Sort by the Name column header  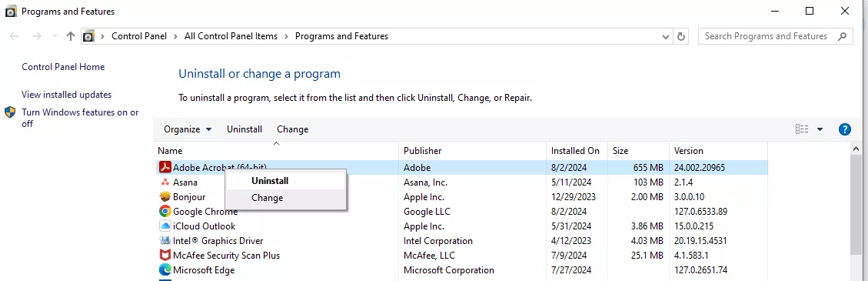(x=276, y=151)
